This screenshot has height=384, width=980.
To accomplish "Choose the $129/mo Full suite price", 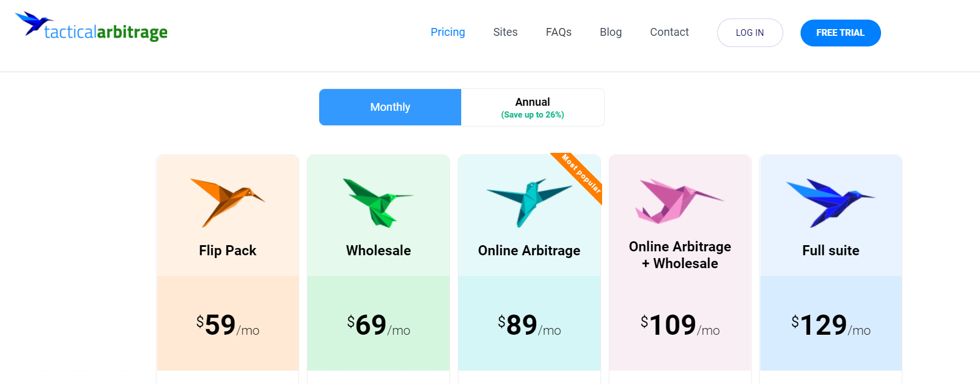I will coord(831,325).
